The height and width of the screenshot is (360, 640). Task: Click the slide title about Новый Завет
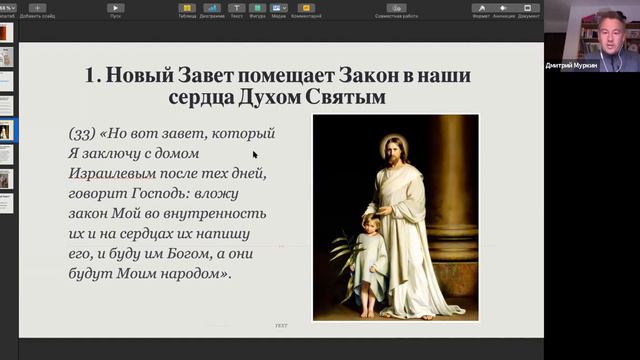pos(278,86)
